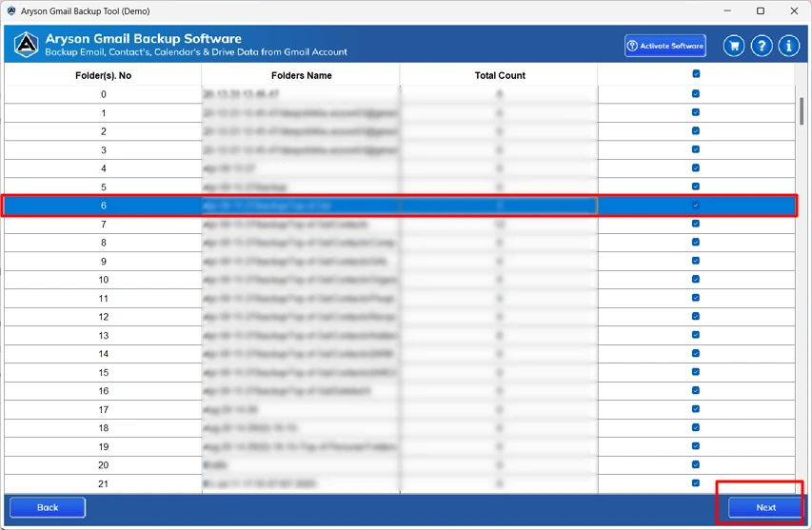Uncheck the checkbox for folder 14
This screenshot has height=530, width=812.
(x=696, y=354)
